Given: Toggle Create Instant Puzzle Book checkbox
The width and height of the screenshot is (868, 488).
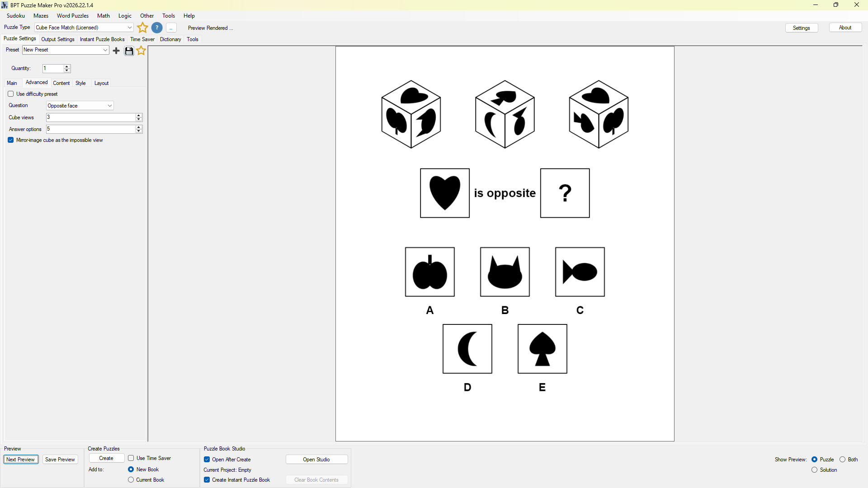Looking at the screenshot, I should coord(207,480).
